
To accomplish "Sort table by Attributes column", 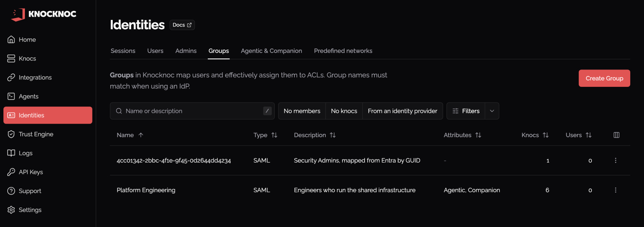I will tap(462, 135).
